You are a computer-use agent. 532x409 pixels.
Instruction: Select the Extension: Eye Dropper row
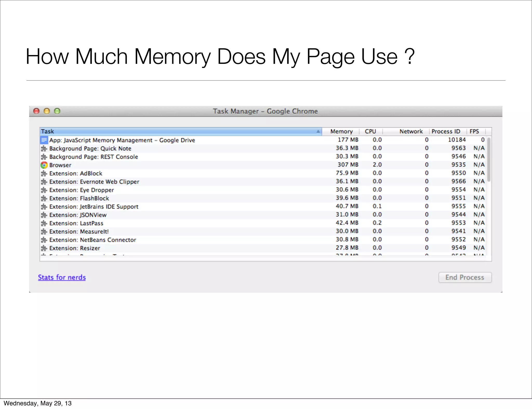pyautogui.click(x=263, y=190)
